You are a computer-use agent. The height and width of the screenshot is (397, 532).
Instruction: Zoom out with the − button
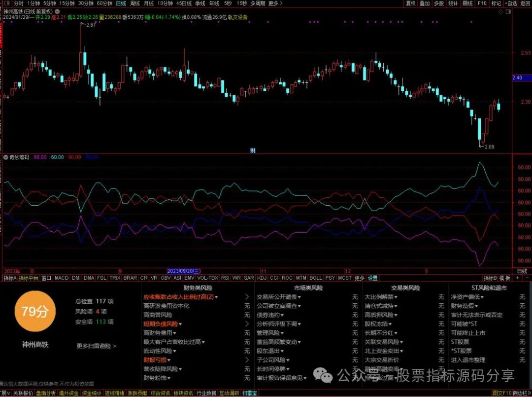click(x=527, y=278)
